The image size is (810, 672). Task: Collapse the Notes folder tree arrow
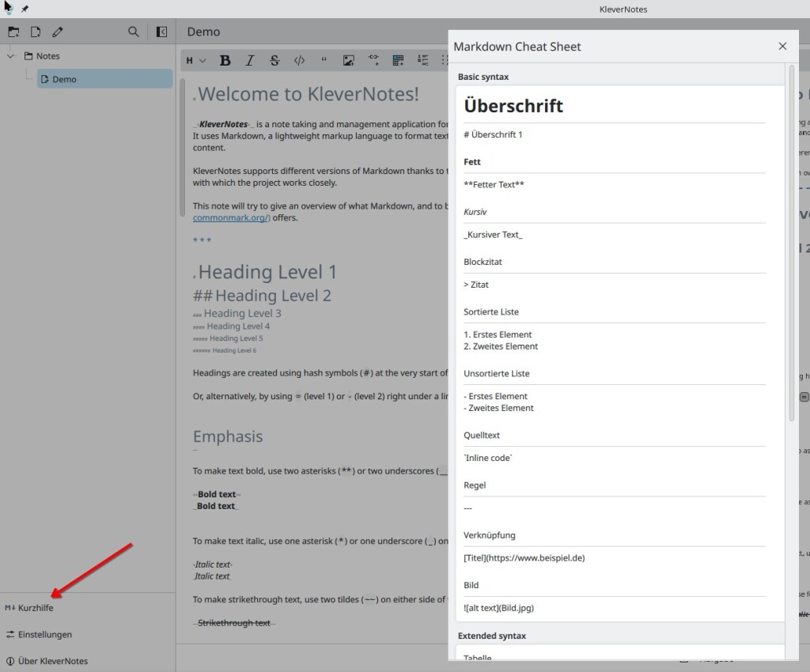(x=11, y=56)
